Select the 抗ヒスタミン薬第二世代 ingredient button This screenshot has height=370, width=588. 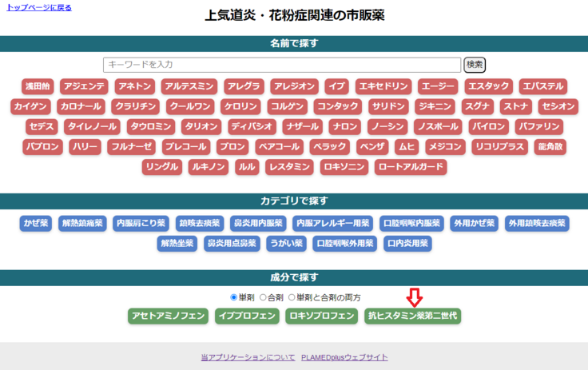(412, 316)
